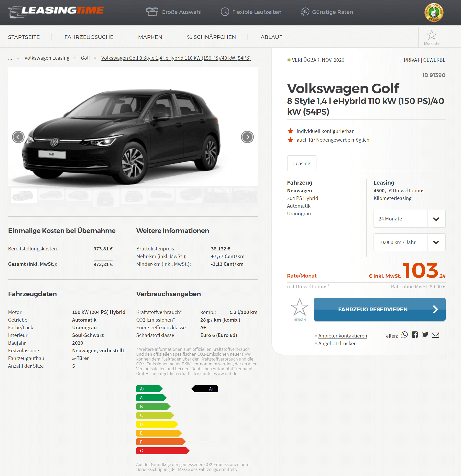
Task: Open % SCHNÄPPCHEN menu item
Action: tap(211, 37)
